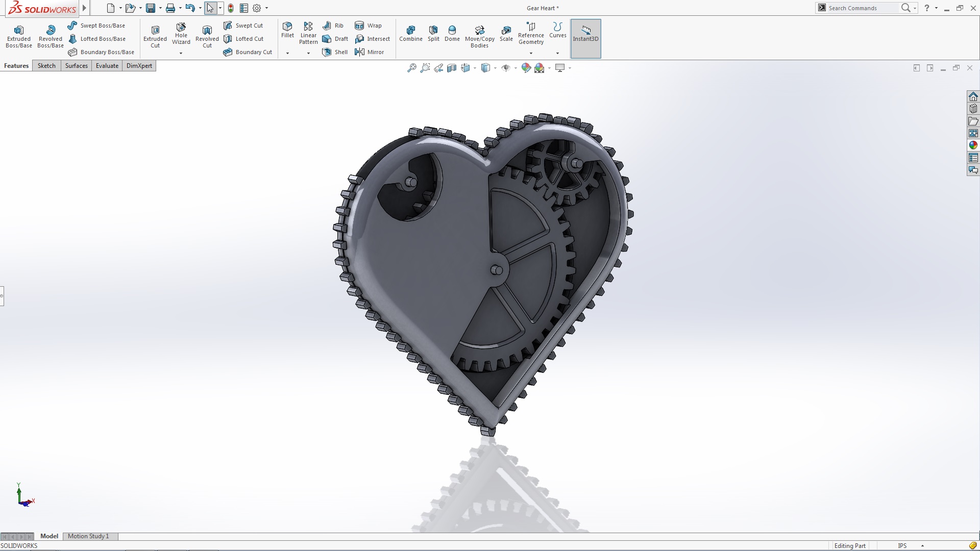
Task: Expand the Display Style dropdown
Action: [495, 67]
